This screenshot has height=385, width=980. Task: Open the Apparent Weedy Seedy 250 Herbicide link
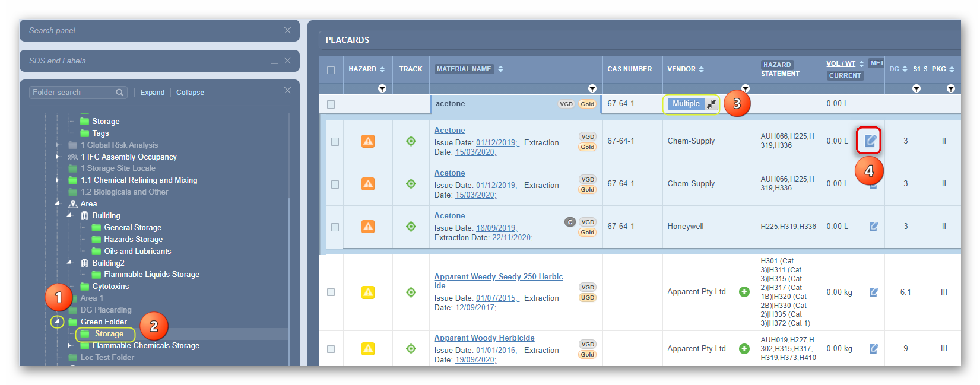[499, 281]
